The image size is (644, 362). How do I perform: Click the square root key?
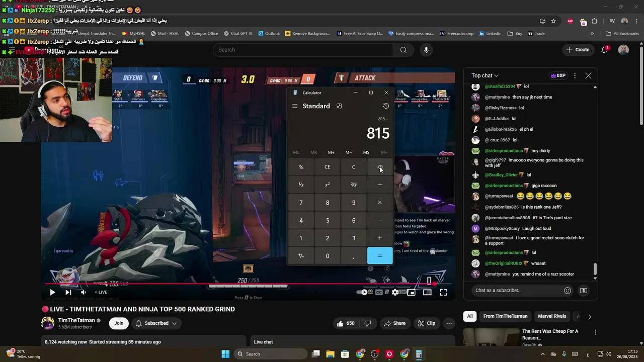click(353, 185)
